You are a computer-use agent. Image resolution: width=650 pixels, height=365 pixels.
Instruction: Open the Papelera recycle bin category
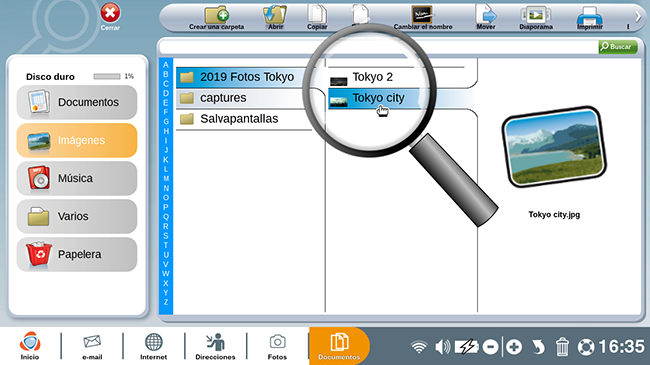[77, 254]
